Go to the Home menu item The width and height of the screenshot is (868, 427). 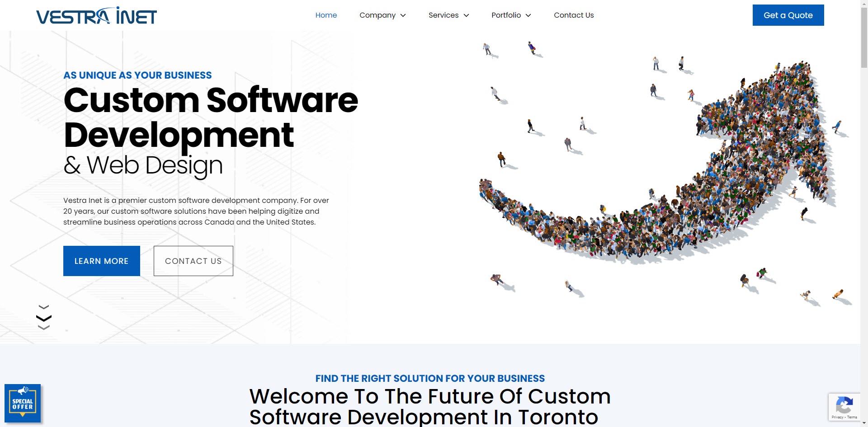[x=326, y=15]
